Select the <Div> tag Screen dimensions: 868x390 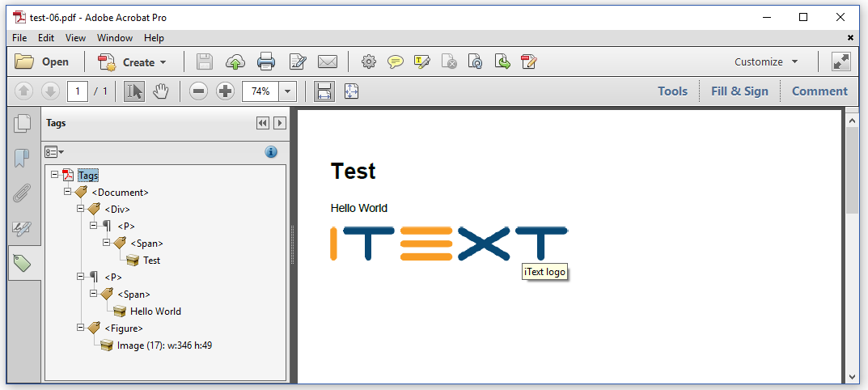tap(117, 210)
